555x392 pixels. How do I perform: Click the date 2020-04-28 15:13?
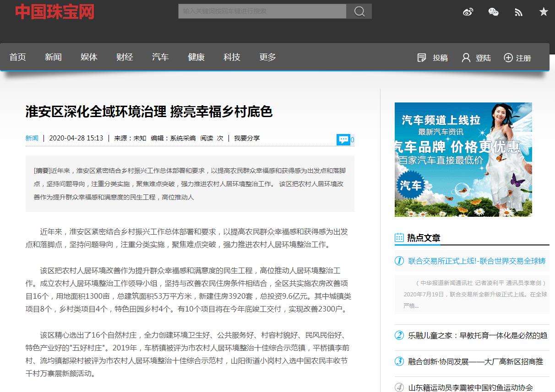tap(76, 138)
